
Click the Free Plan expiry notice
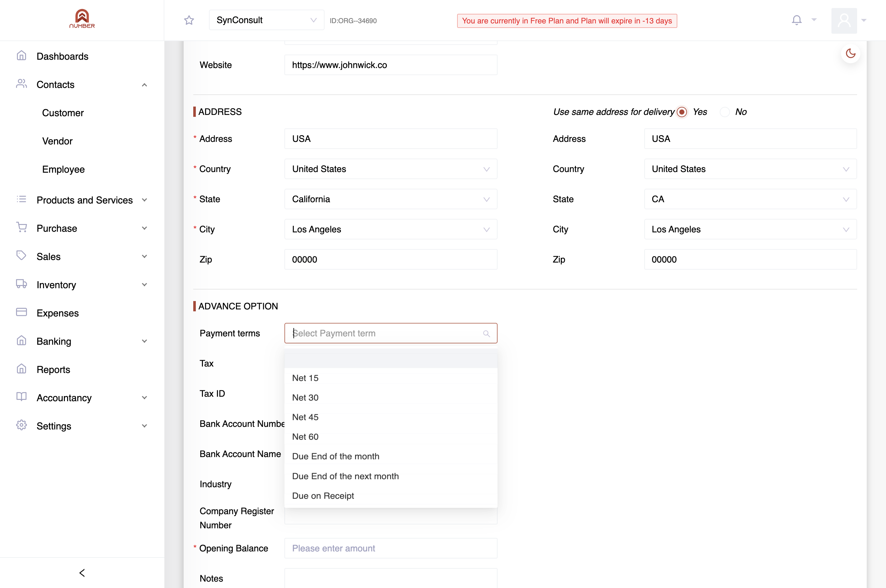567,21
